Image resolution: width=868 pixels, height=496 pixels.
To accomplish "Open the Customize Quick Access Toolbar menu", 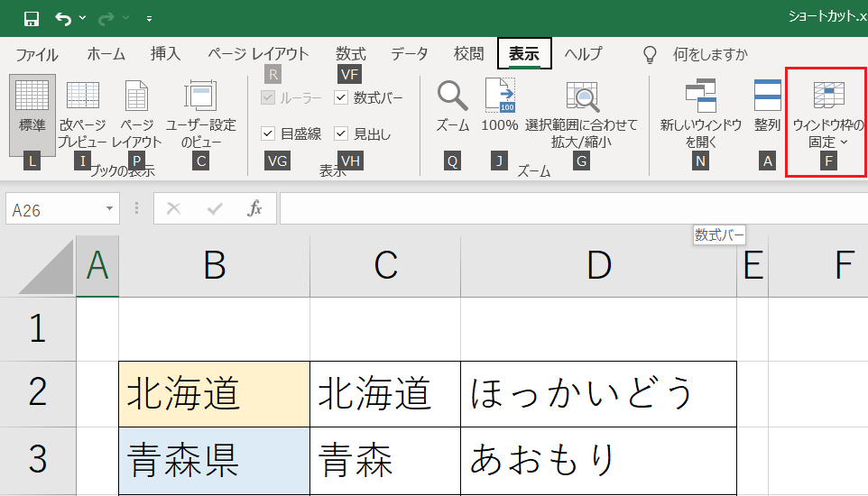I will click(149, 19).
